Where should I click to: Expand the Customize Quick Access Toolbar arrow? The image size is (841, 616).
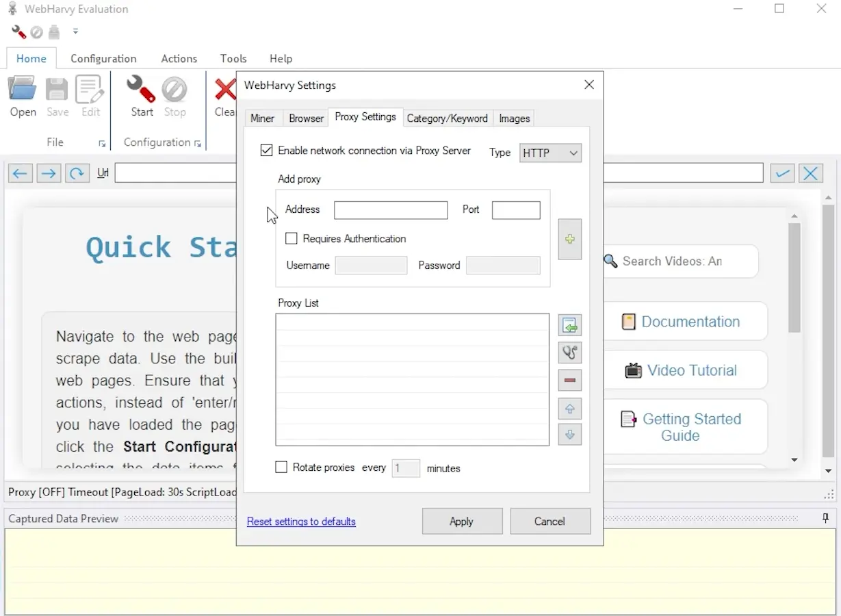[x=75, y=31]
